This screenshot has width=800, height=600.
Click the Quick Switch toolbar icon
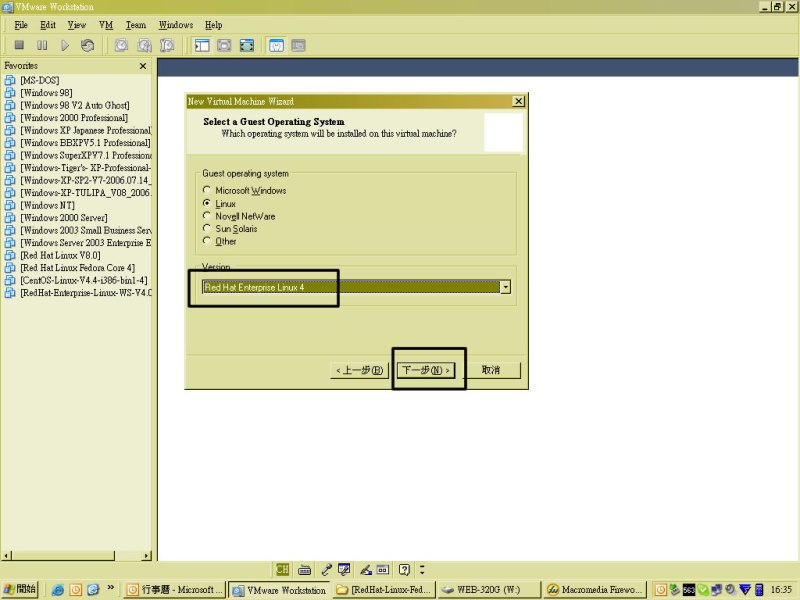(x=224, y=45)
